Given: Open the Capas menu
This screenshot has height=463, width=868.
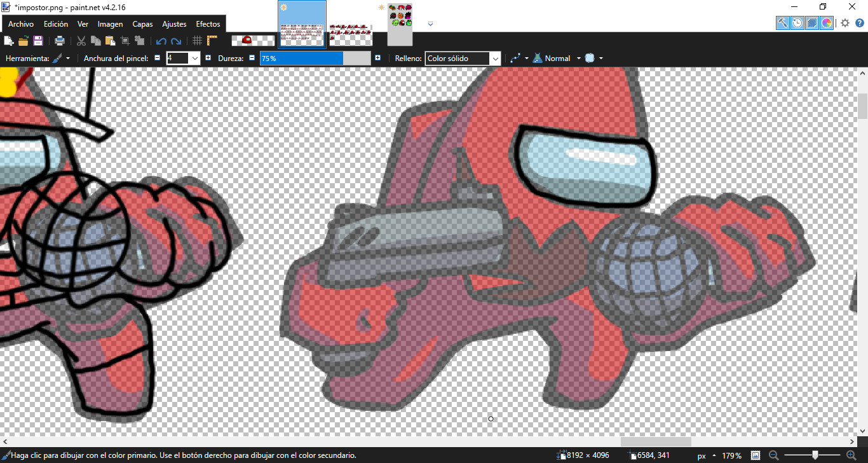Looking at the screenshot, I should 142,24.
